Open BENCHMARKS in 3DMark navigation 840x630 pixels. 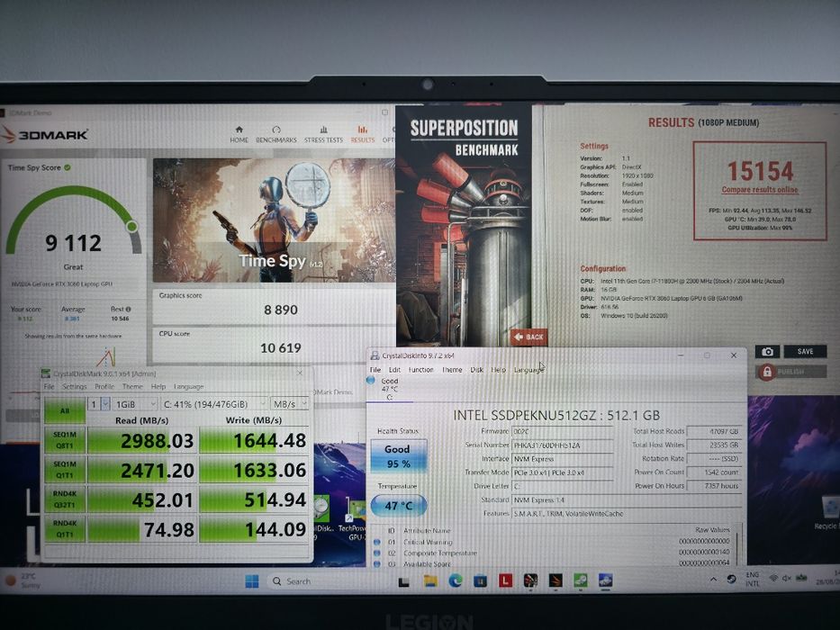pyautogui.click(x=275, y=134)
